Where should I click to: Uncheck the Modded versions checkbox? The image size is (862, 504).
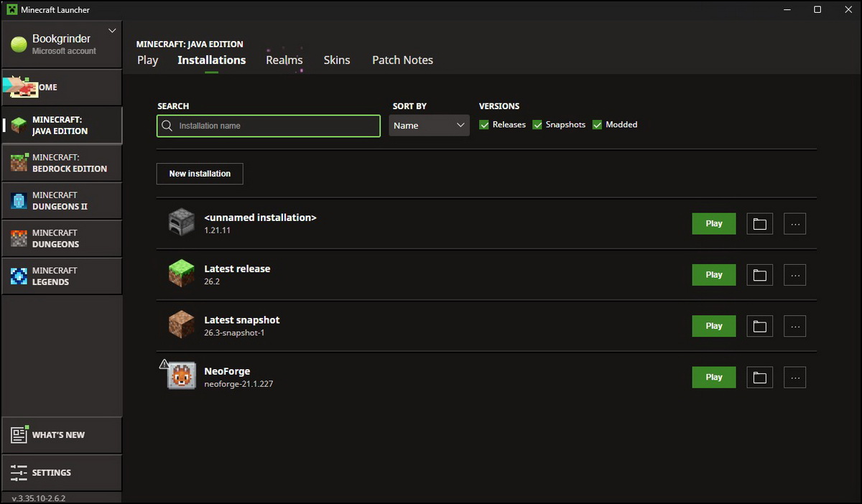tap(598, 125)
